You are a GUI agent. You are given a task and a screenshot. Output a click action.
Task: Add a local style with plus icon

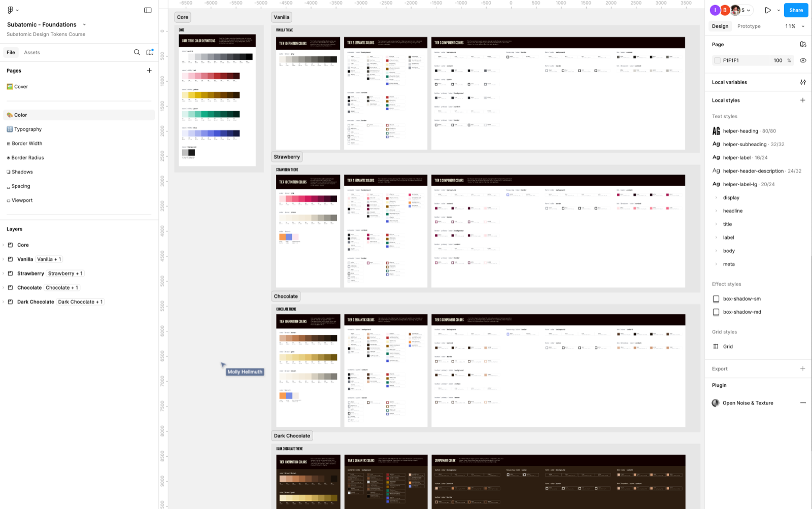tap(803, 100)
